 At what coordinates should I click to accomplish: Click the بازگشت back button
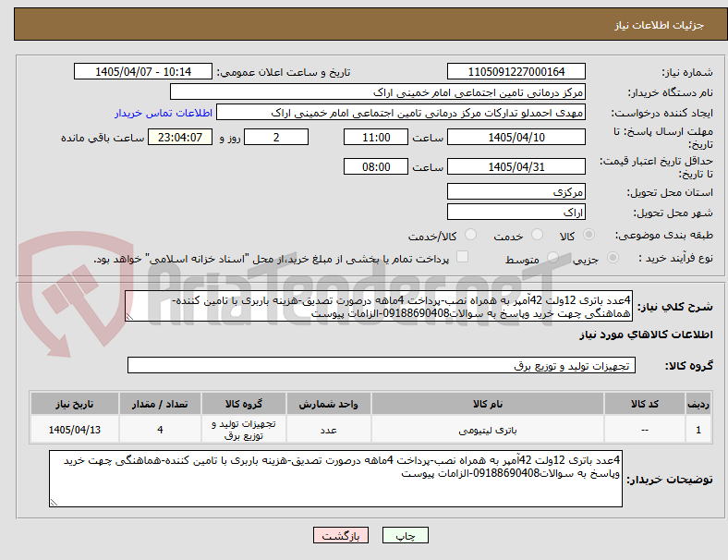click(341, 535)
